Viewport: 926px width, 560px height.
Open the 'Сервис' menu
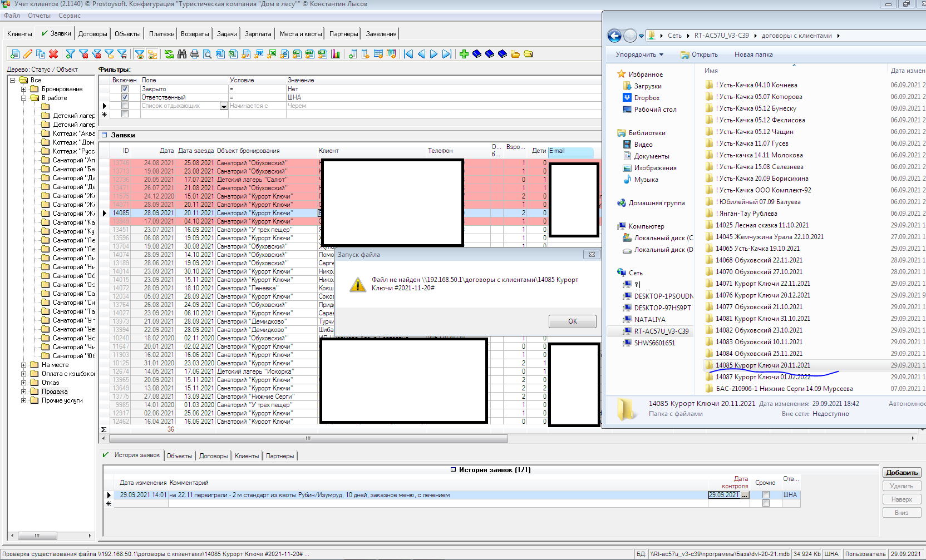pyautogui.click(x=69, y=16)
